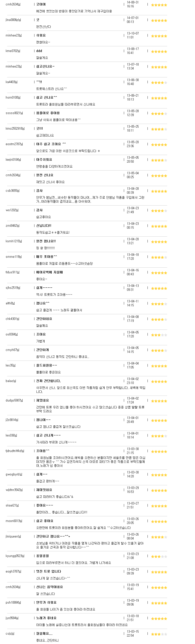Screen dimensions: 195x644
Task: Open review titled 진짜 간단합니다.
Action: pyautogui.click(x=49, y=381)
